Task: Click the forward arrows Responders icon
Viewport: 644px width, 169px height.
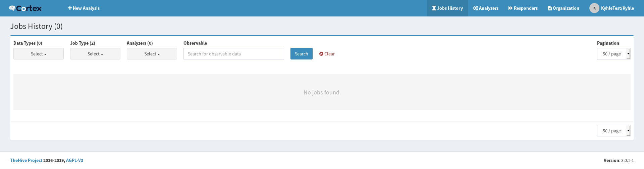Action: [x=510, y=8]
